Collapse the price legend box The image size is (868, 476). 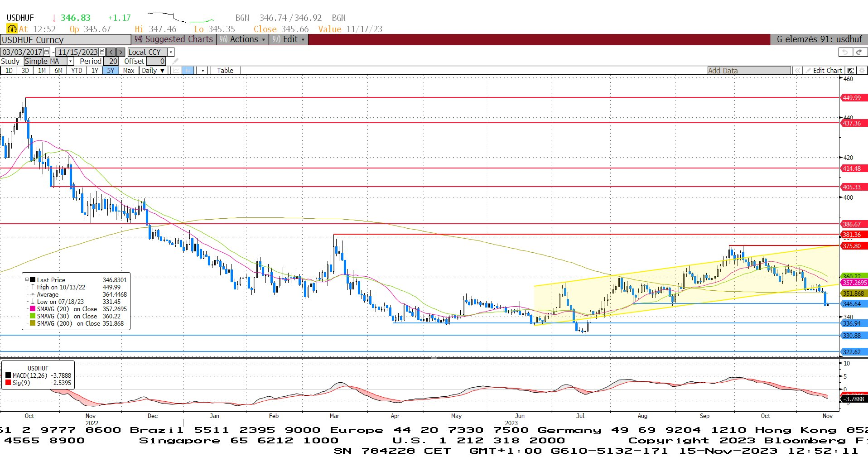coord(27,280)
